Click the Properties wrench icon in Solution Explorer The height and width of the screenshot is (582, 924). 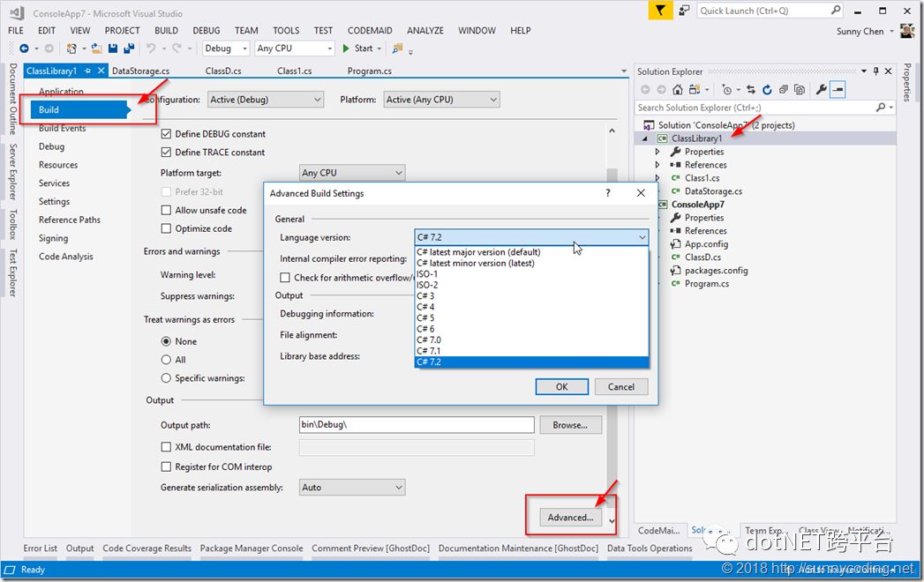click(821, 90)
